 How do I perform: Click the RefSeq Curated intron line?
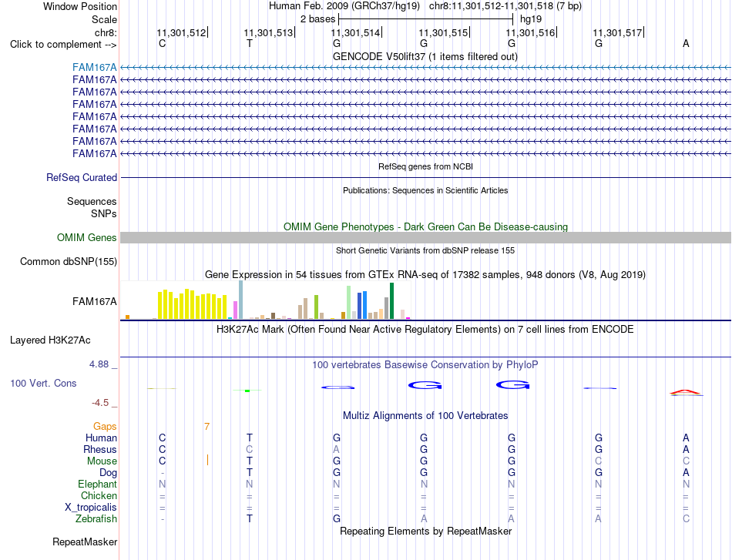(x=425, y=177)
